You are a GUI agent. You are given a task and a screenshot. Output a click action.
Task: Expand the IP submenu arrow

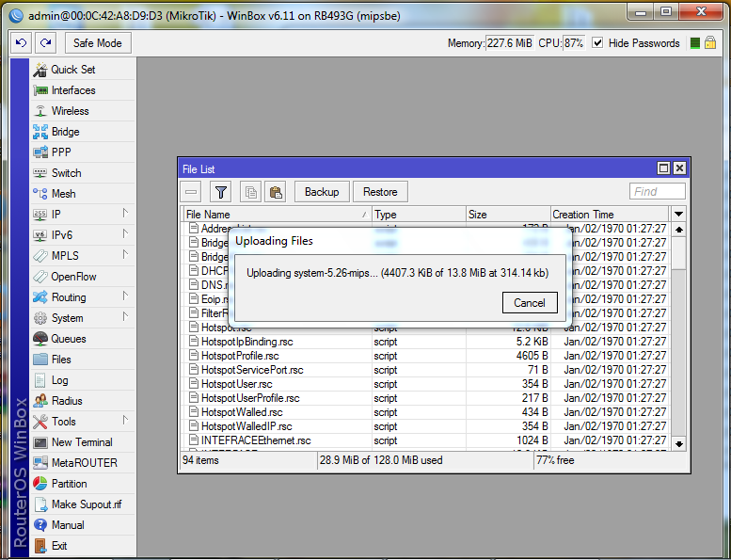tap(125, 213)
